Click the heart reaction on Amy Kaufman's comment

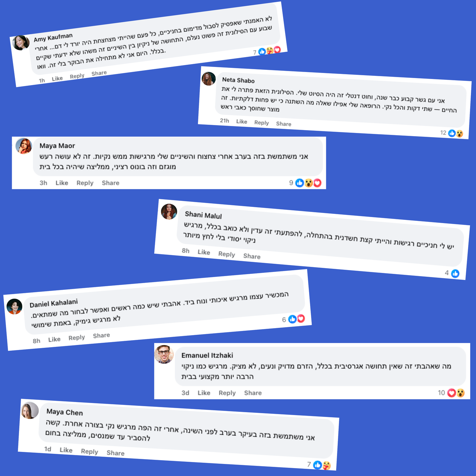277,50
